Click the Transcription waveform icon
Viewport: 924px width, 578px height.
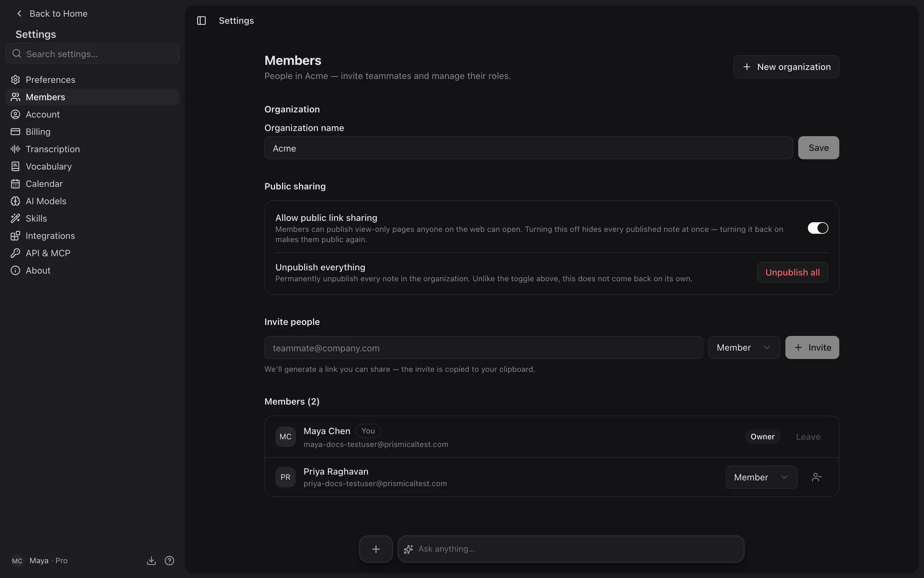15,149
